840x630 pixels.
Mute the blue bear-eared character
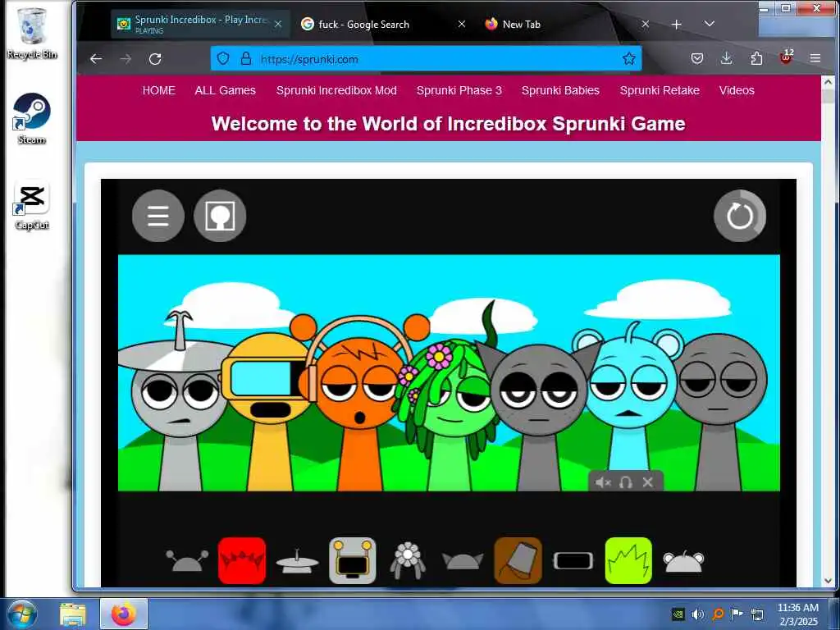click(x=603, y=482)
